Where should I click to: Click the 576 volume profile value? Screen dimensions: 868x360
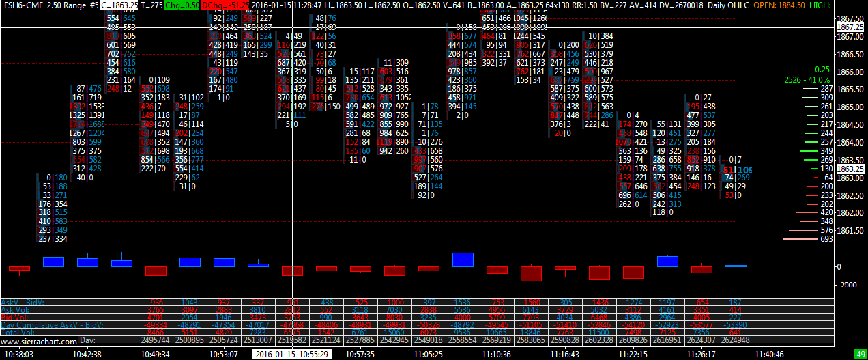pos(826,231)
